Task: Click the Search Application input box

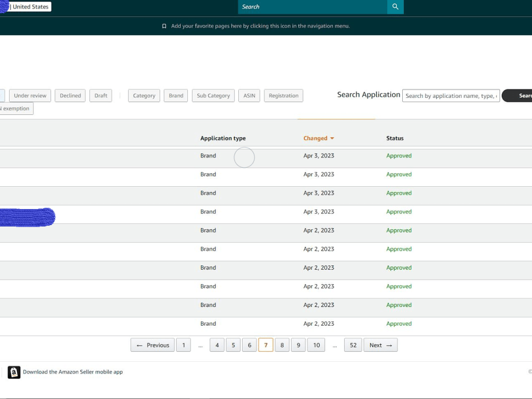Action: [x=451, y=96]
